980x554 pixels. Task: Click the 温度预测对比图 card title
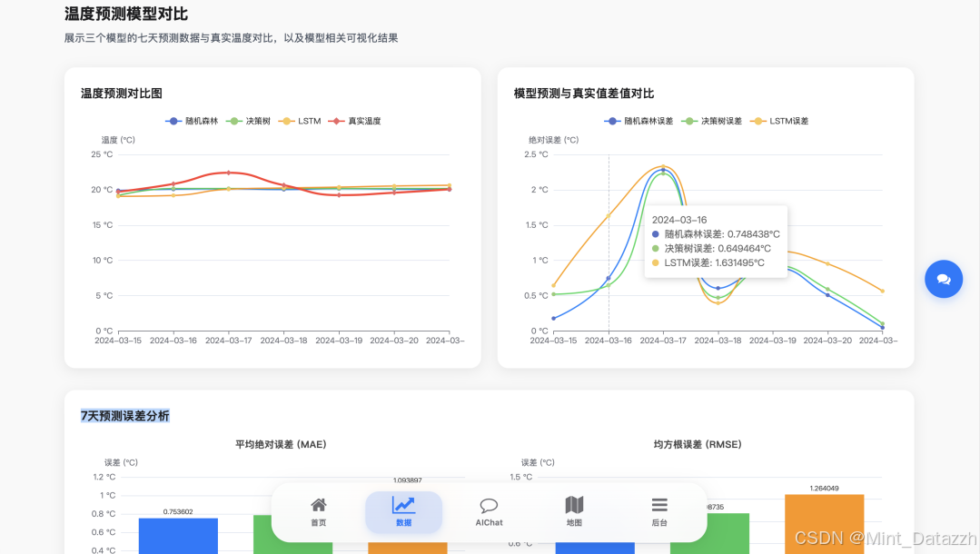(x=121, y=94)
